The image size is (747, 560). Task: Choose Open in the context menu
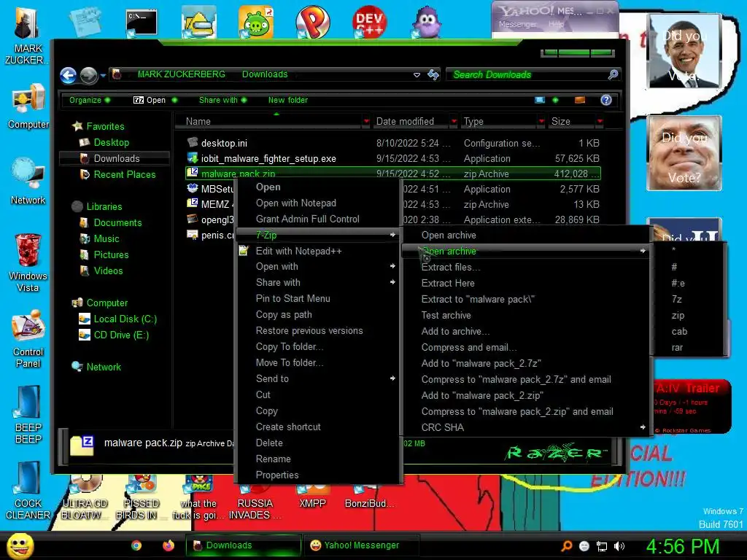(x=318, y=187)
